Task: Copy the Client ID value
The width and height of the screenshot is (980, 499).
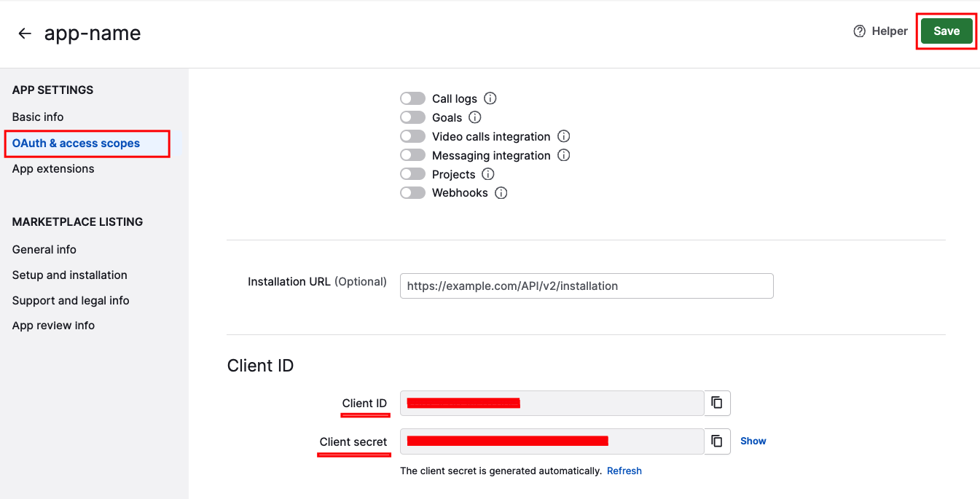Action: (x=716, y=403)
